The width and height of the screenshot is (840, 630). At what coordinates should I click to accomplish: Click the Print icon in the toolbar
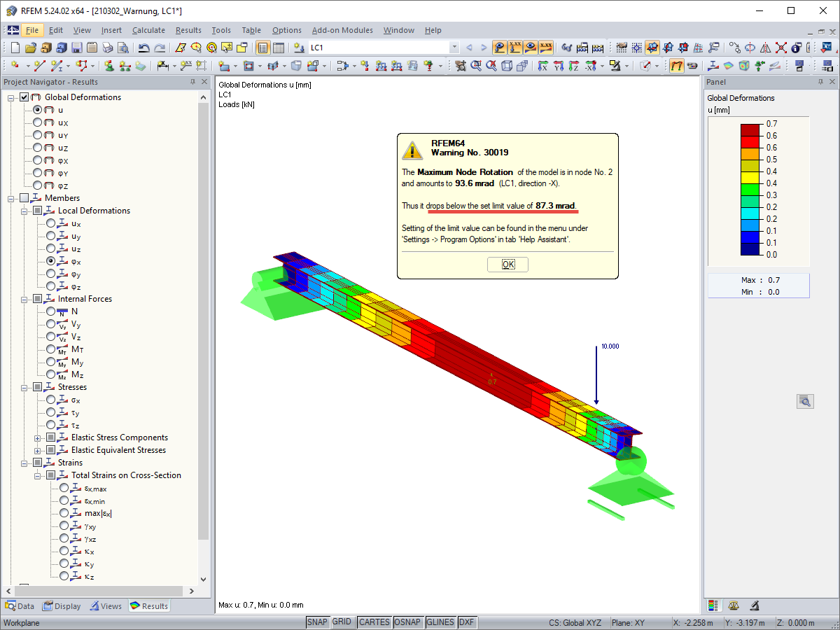click(x=107, y=48)
